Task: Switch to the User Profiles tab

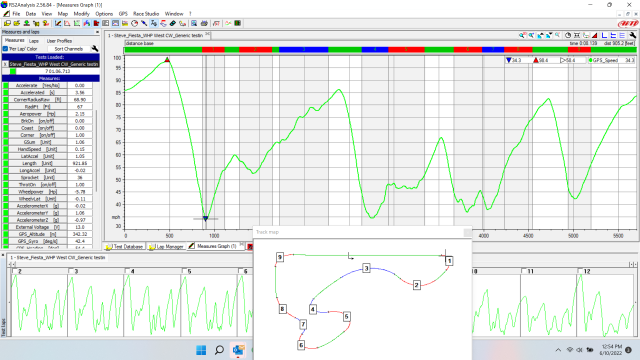Action: (59, 41)
